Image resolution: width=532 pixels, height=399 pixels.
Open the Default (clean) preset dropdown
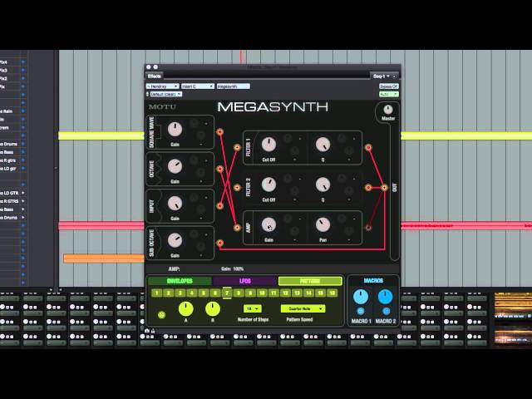(x=166, y=94)
